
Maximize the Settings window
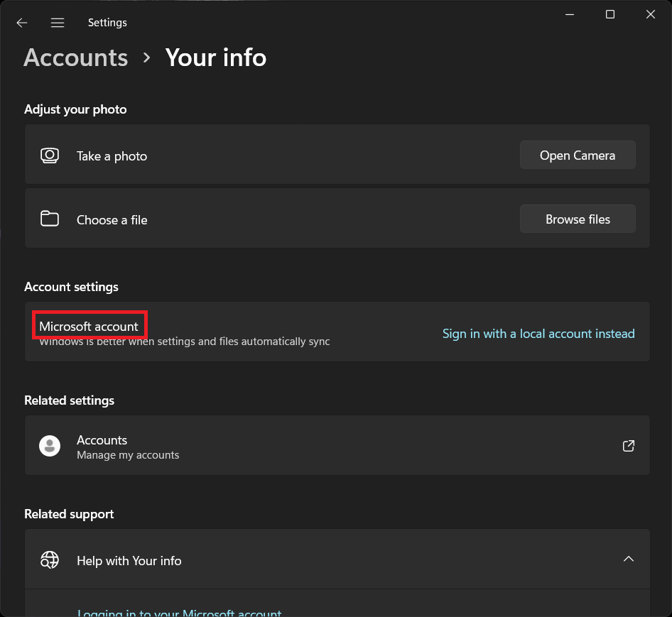(x=610, y=15)
